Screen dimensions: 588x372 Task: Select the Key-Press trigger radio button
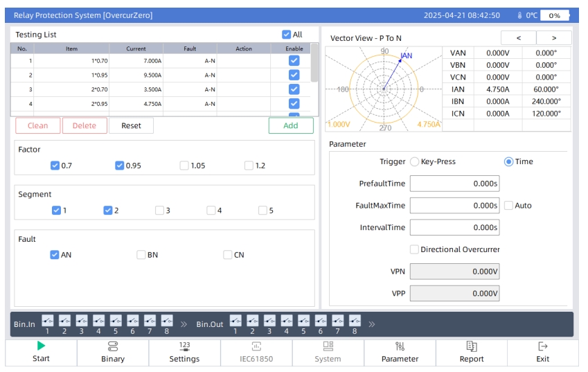pyautogui.click(x=415, y=161)
